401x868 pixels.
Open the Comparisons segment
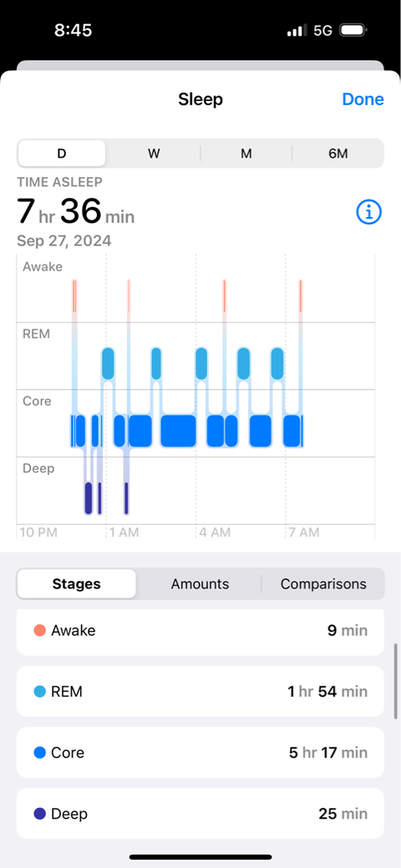coord(323,584)
